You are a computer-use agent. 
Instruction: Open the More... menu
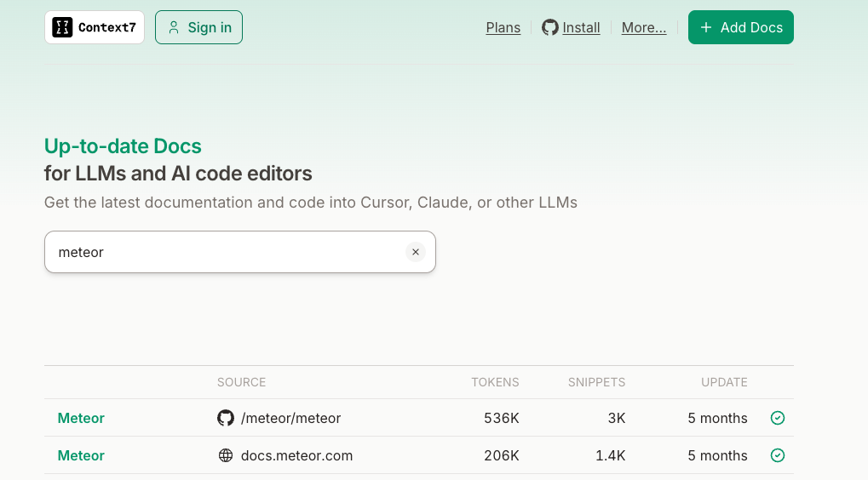click(643, 27)
